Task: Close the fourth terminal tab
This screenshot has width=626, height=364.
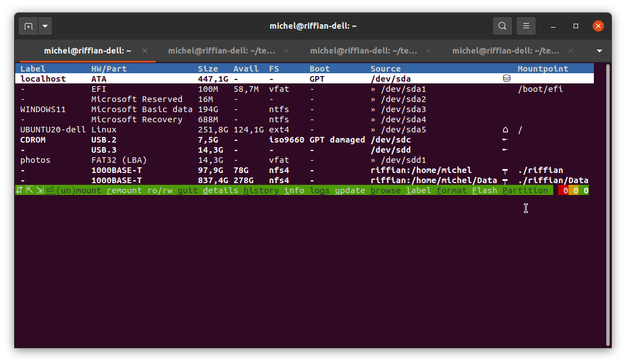Action: (x=571, y=51)
